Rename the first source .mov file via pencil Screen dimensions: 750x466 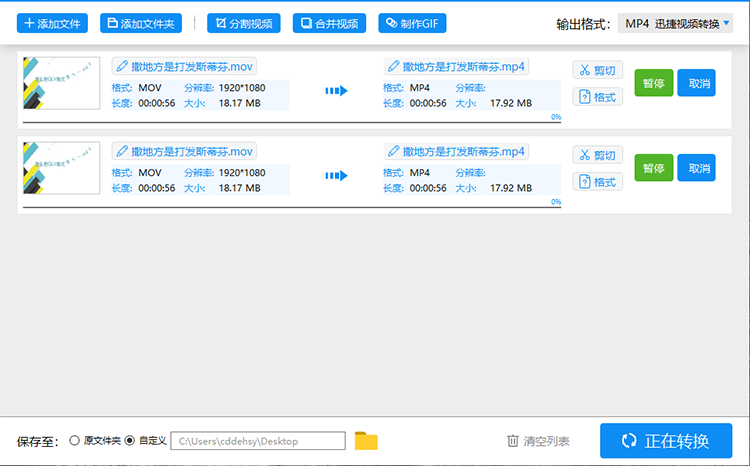click(x=123, y=67)
